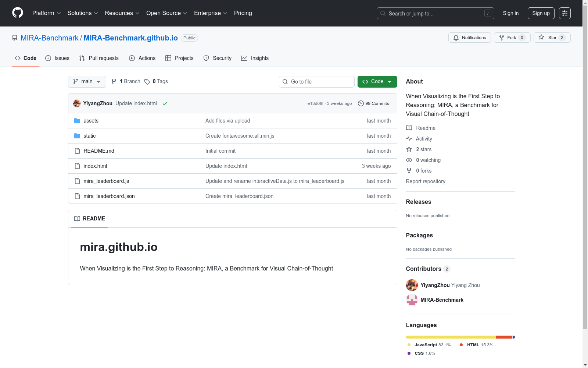
Task: Click the book icon beside Readme link
Action: pos(409,128)
